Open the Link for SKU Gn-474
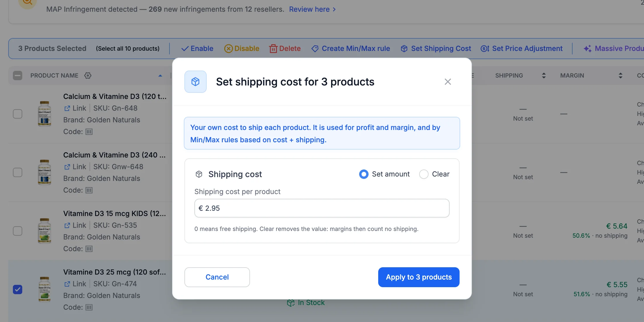 [x=75, y=284]
